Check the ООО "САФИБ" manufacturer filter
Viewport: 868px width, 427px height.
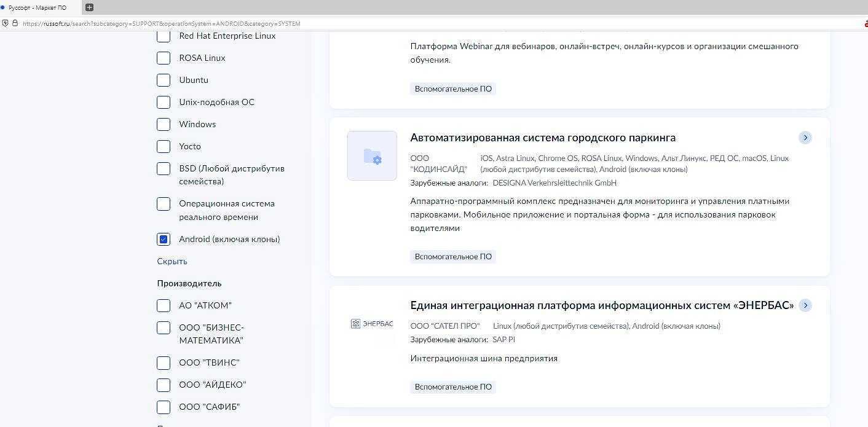coord(164,407)
